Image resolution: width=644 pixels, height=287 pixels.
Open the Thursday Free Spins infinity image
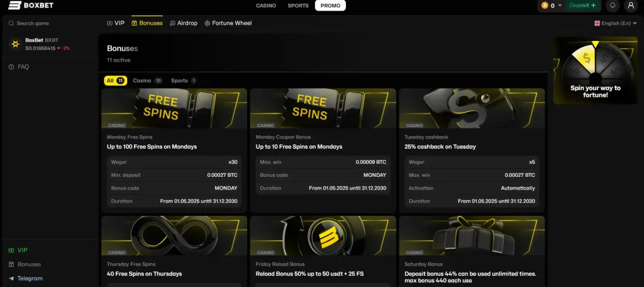coord(174,235)
